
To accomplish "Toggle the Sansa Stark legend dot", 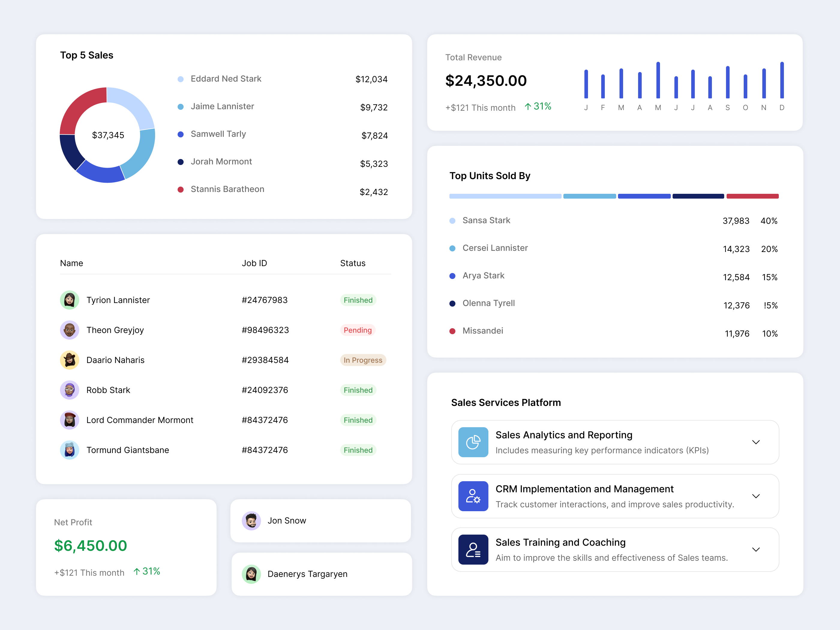I will pos(453,220).
